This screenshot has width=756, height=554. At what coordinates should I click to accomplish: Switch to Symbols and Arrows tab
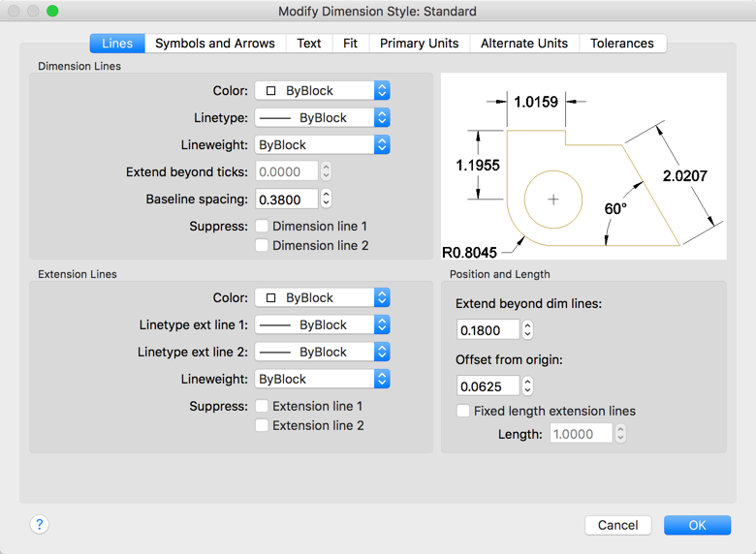pos(215,43)
